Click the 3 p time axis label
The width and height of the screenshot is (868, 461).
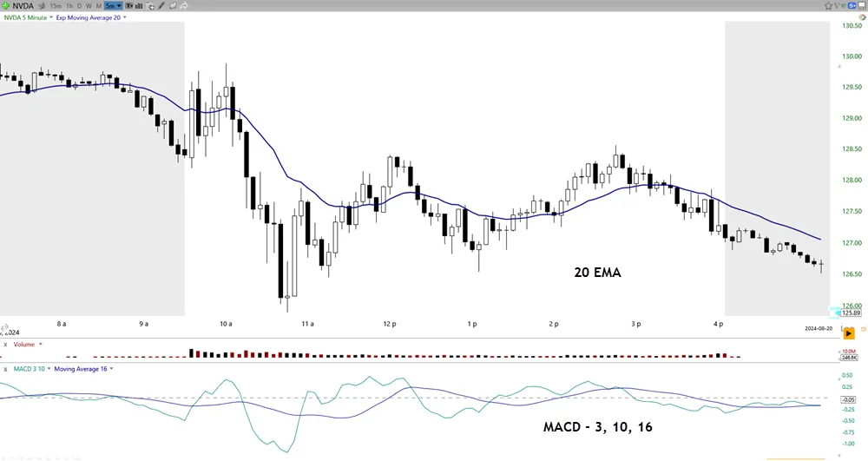point(636,324)
